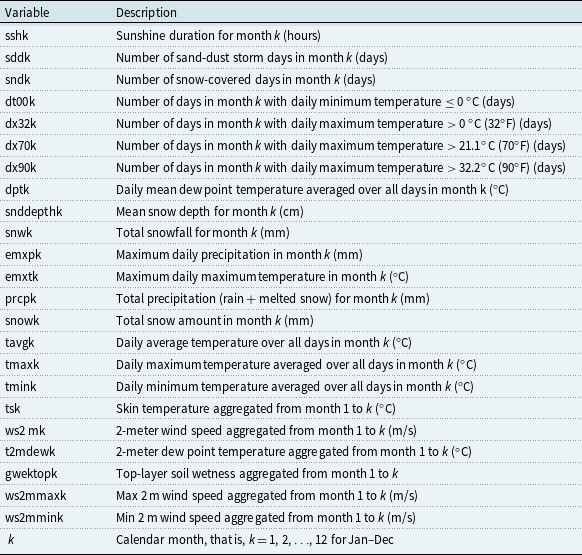Select the variable name 'prcpk'
582x555 pixels.
[x=21, y=298]
